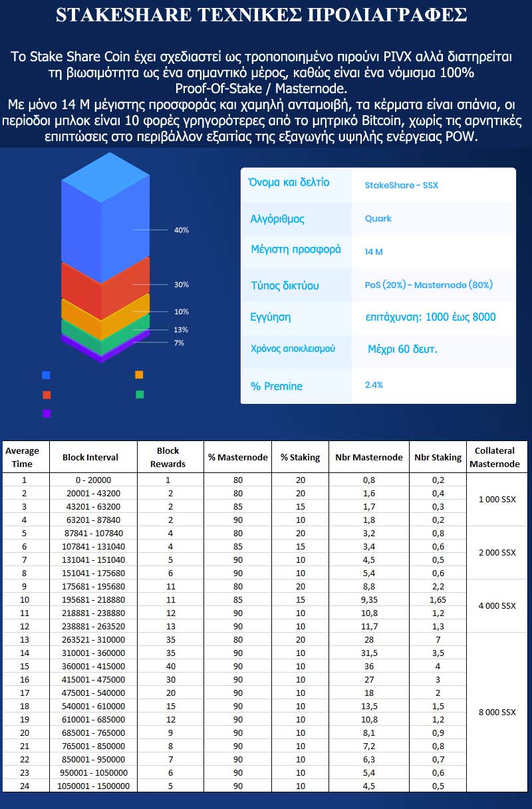Click Average Time cell 24

tap(25, 786)
